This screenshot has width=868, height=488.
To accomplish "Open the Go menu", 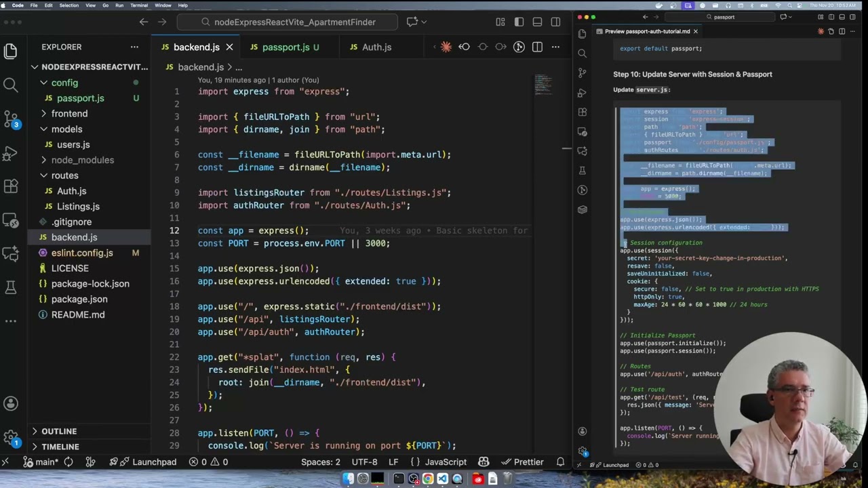I will (x=105, y=5).
